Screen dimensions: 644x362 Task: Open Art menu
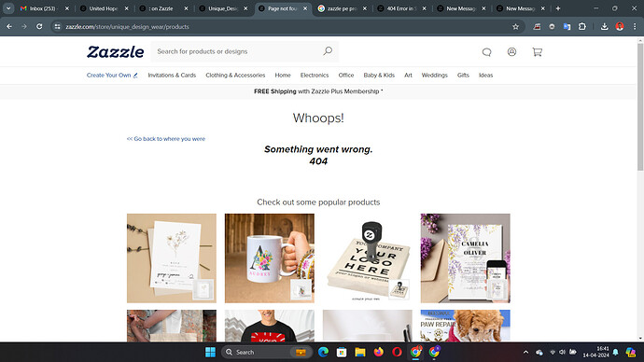(x=408, y=76)
